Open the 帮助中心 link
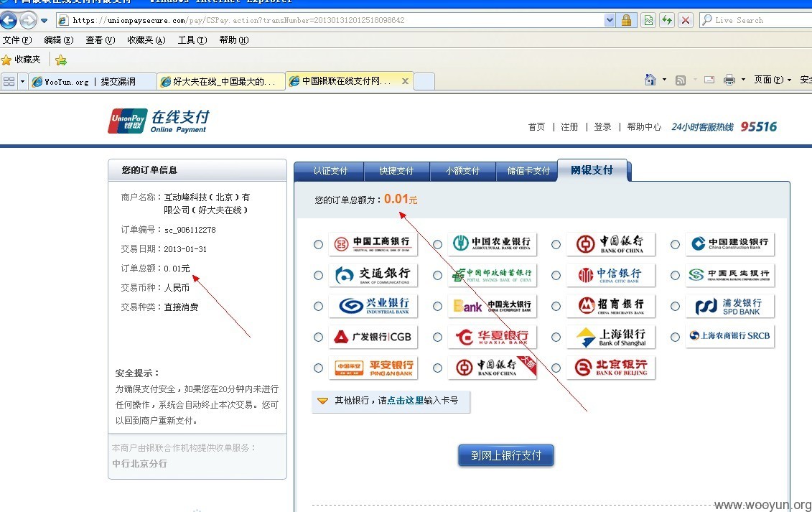 click(644, 127)
